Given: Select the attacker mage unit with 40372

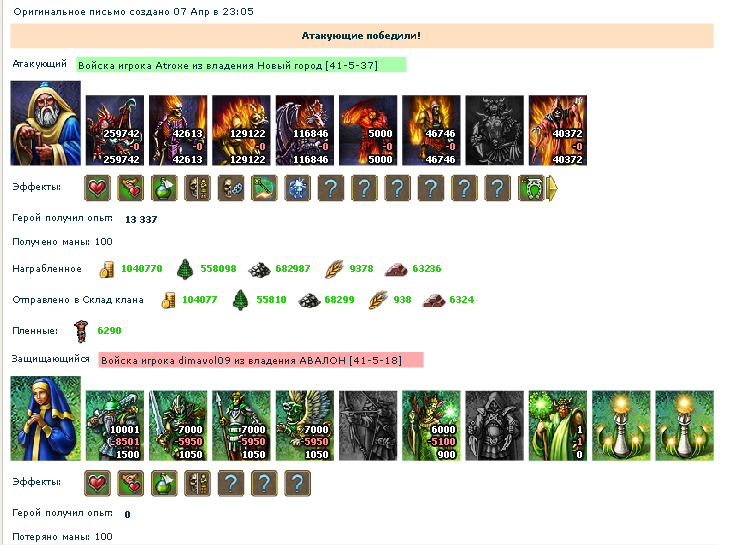Looking at the screenshot, I should (x=558, y=130).
